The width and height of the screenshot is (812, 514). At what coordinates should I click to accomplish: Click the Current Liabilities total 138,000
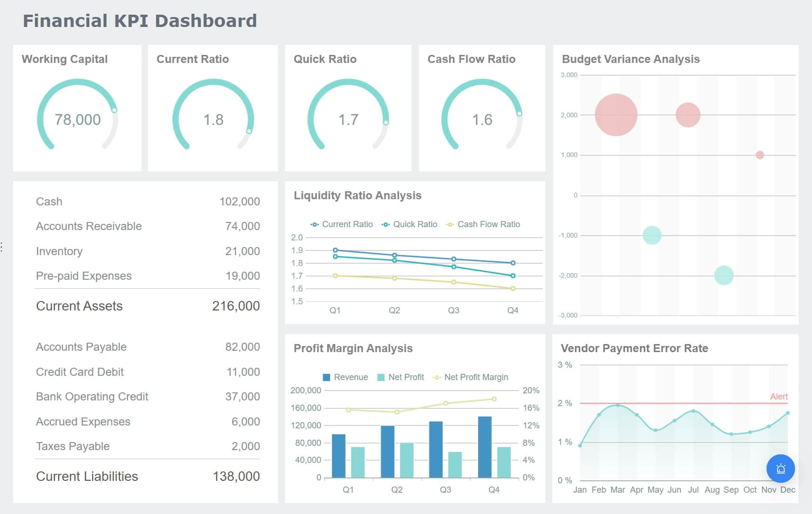[x=236, y=477]
